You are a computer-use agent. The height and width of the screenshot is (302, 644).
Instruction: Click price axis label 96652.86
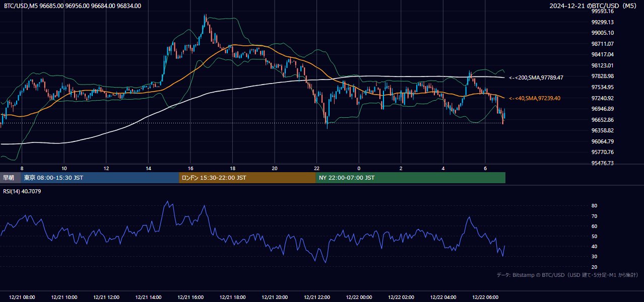pyautogui.click(x=602, y=120)
